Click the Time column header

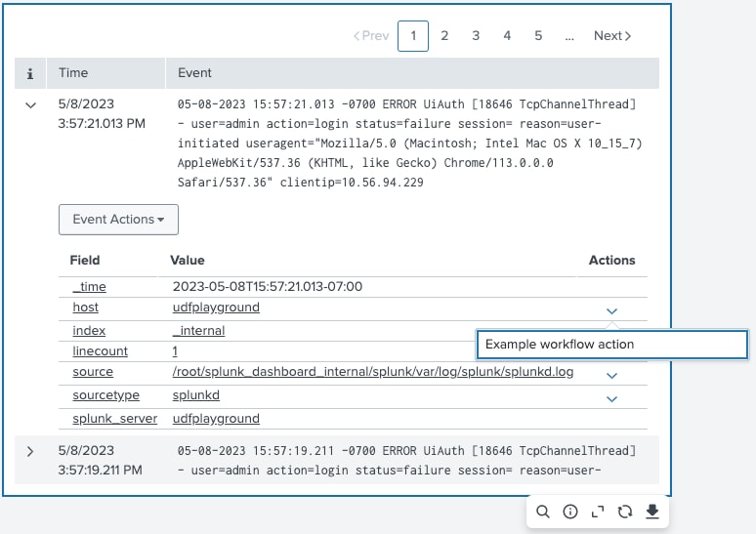[x=73, y=73]
